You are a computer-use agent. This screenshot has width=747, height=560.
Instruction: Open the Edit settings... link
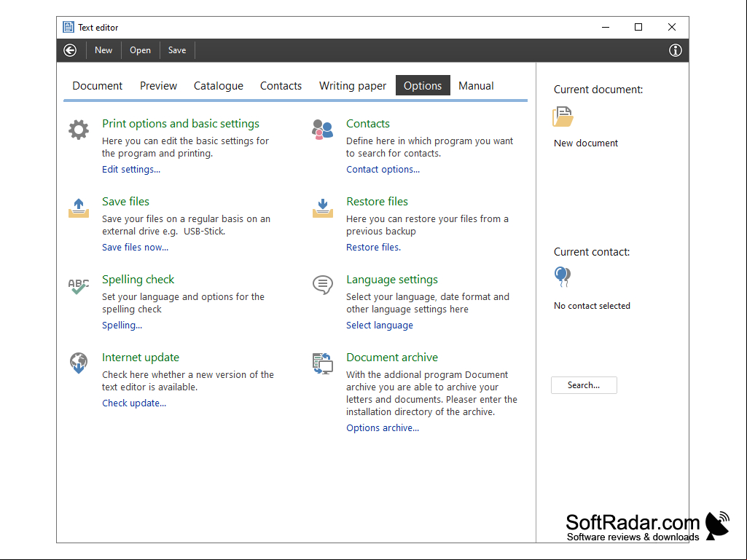point(131,170)
